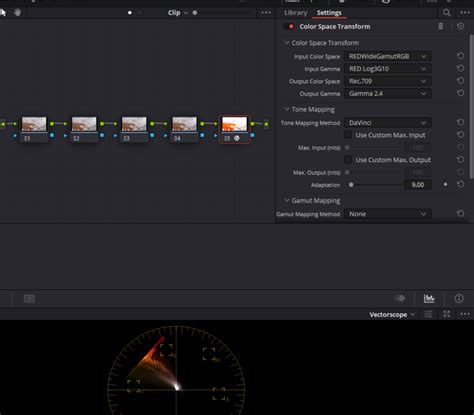Select the hand pan tool icon
The image size is (474, 415).
pos(17,13)
